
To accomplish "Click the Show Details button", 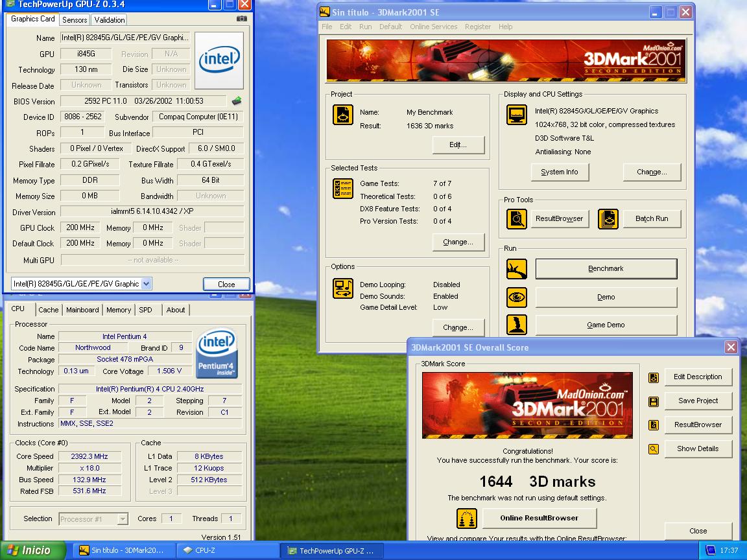I will [x=698, y=449].
